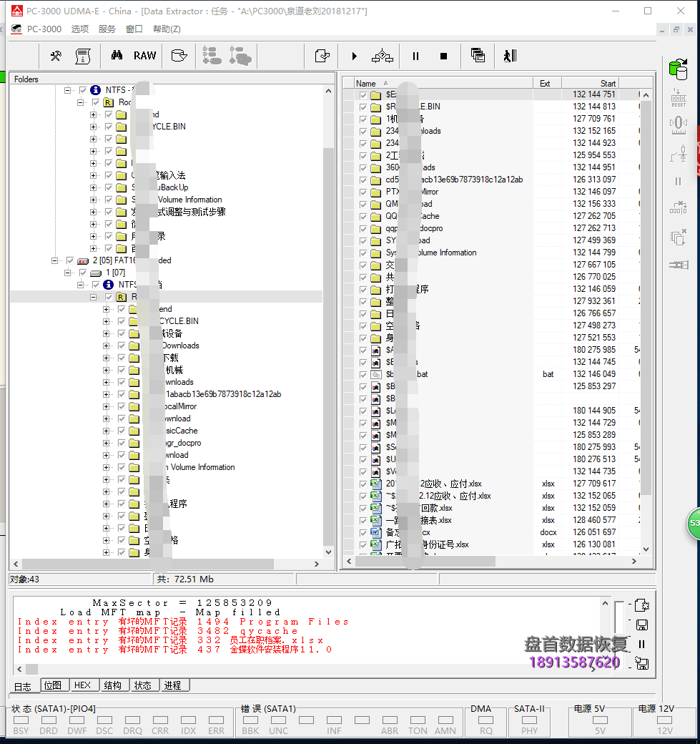Viewport: 700px width, 744px height.
Task: Click the disk image toolbar icon
Action: 179,56
